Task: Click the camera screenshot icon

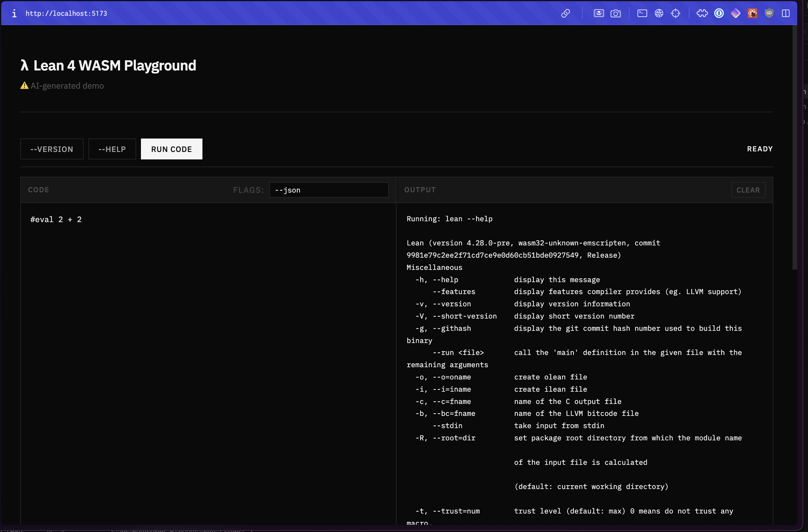Action: coord(615,13)
